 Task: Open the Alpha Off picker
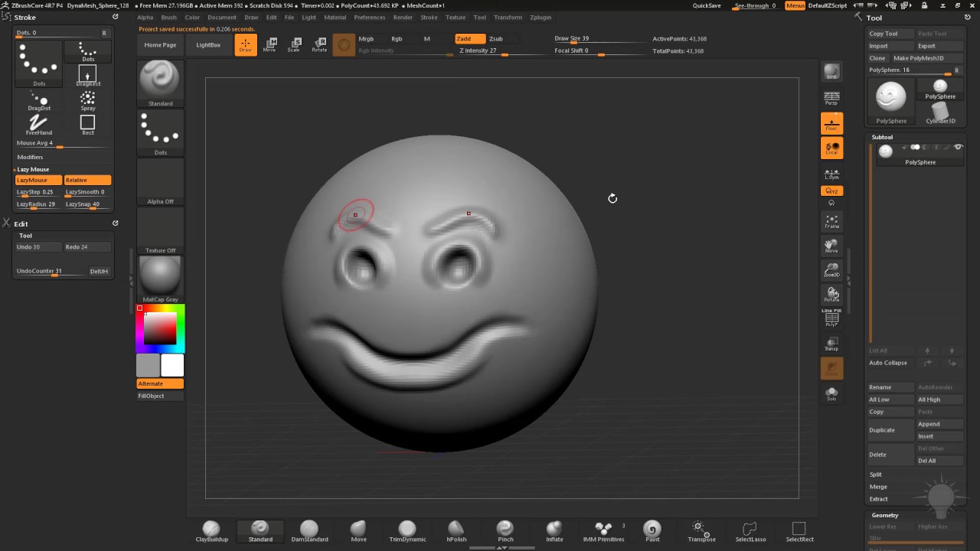(x=160, y=181)
